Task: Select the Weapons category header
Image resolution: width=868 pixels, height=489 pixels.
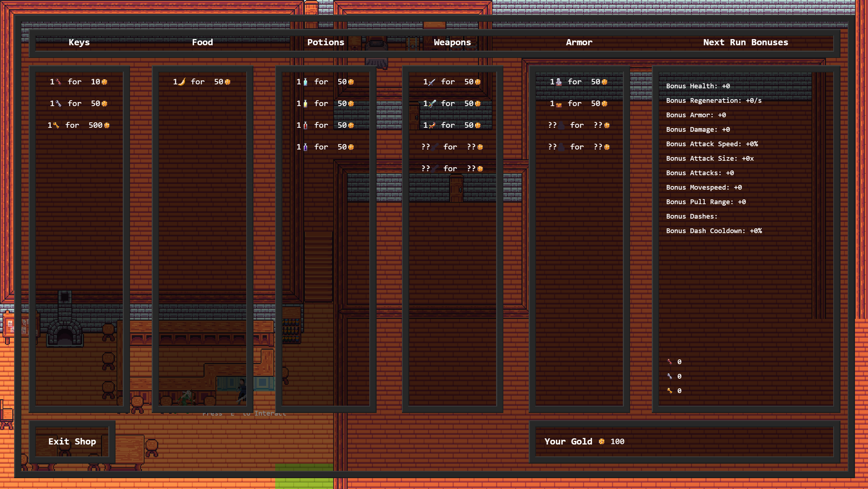Action: (452, 42)
